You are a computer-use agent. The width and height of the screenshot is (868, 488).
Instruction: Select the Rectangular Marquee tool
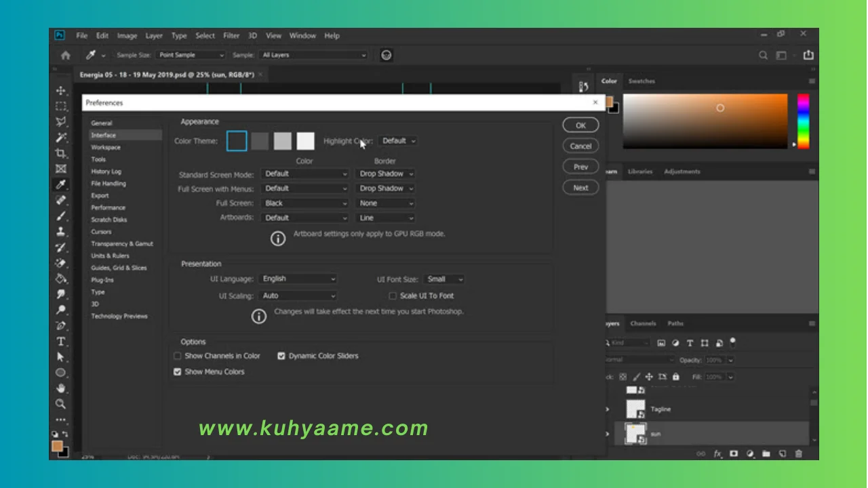[x=61, y=106]
